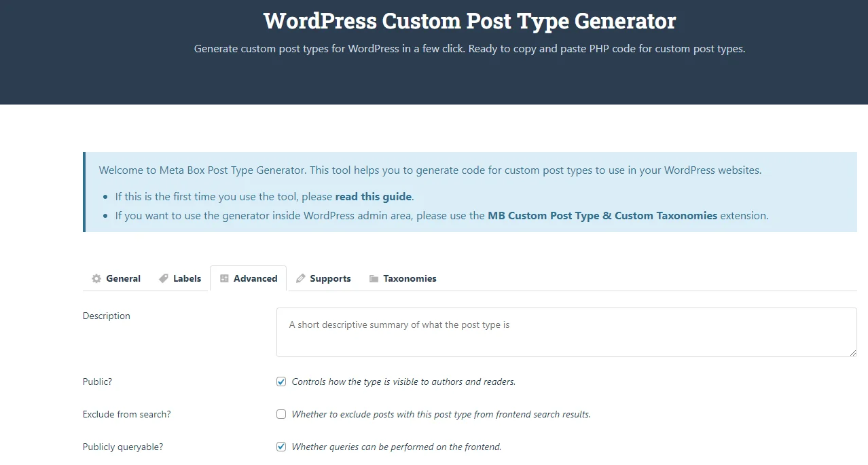
Task: Go to the Supports tab
Action: coord(323,278)
